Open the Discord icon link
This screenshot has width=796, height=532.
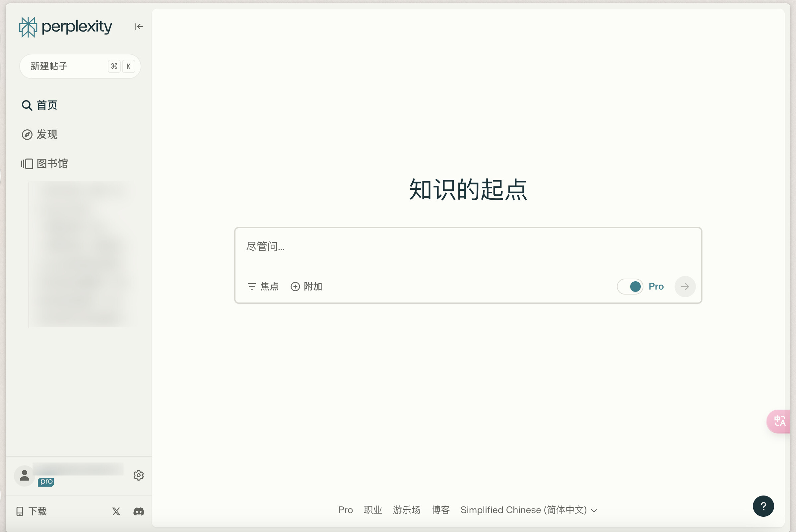pos(138,511)
